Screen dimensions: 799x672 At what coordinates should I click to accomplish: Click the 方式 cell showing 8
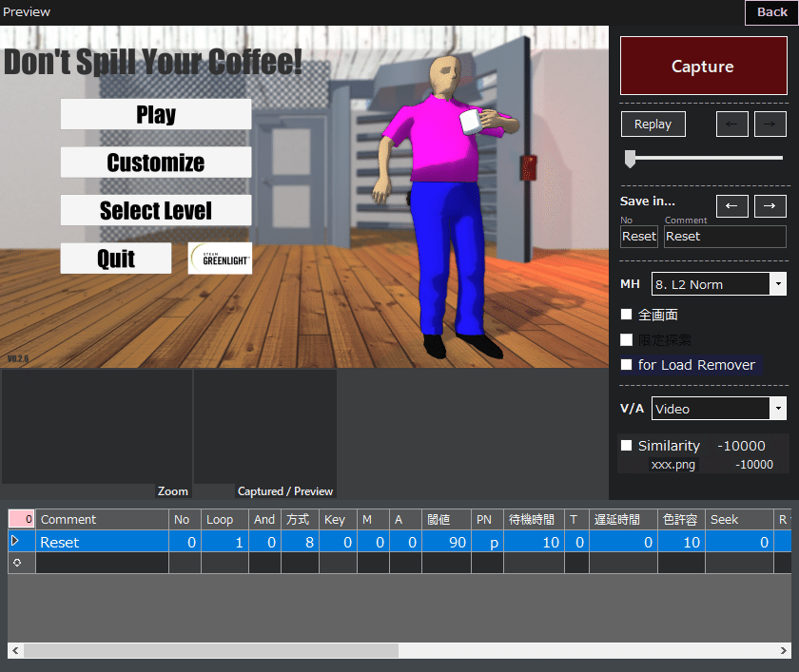point(301,542)
